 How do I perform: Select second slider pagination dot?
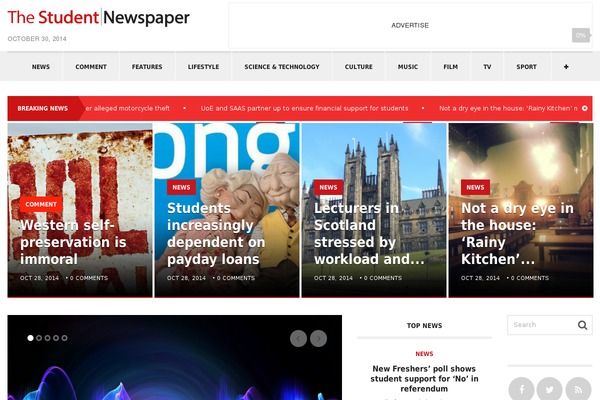click(x=39, y=338)
